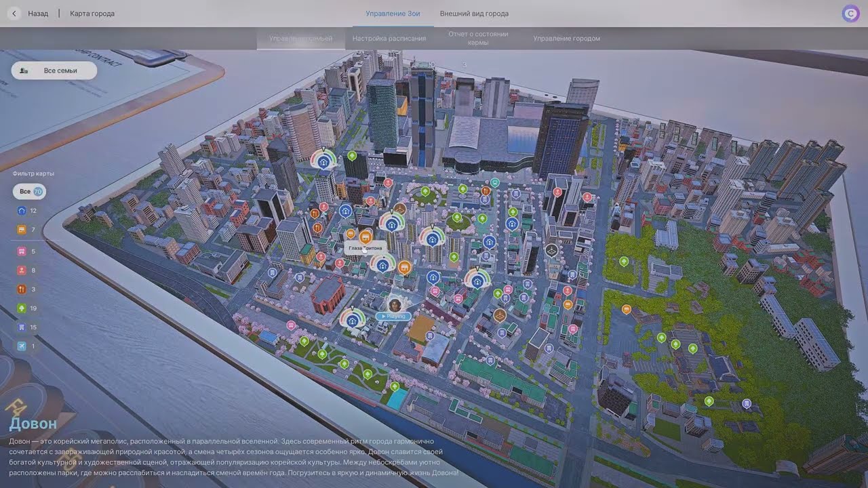Click the dark gray empty lot marker
The height and width of the screenshot is (488, 868).
click(552, 250)
